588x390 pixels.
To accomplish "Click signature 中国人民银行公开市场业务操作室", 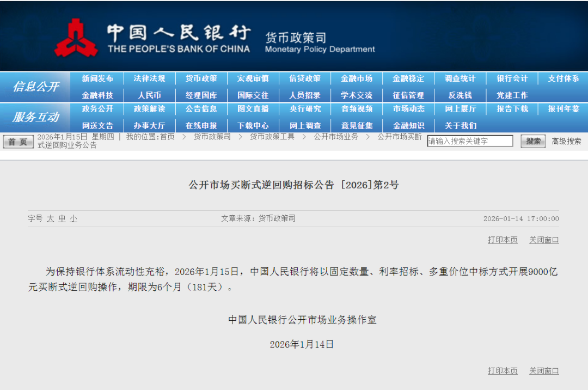I will coord(302,320).
